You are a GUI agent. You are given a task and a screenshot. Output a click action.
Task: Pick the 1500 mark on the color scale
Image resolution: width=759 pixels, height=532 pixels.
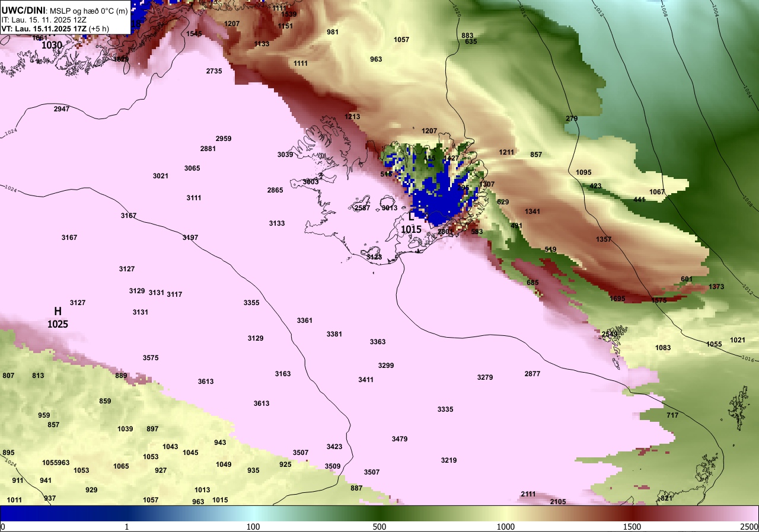[632, 527]
